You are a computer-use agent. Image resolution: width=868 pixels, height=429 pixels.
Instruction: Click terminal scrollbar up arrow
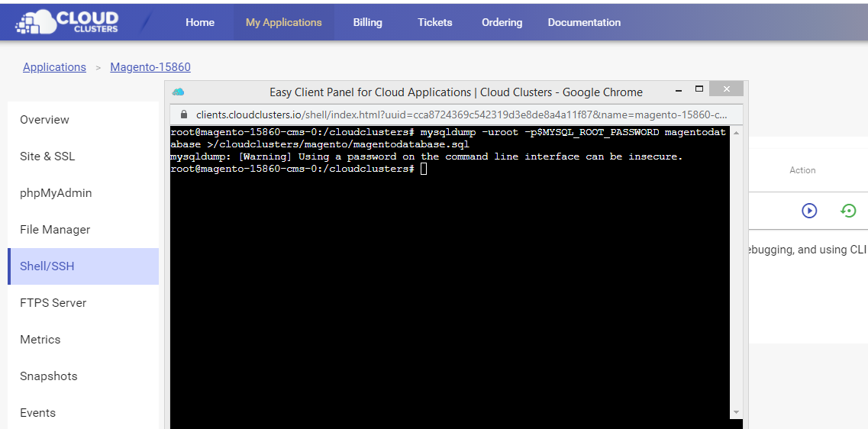click(736, 133)
